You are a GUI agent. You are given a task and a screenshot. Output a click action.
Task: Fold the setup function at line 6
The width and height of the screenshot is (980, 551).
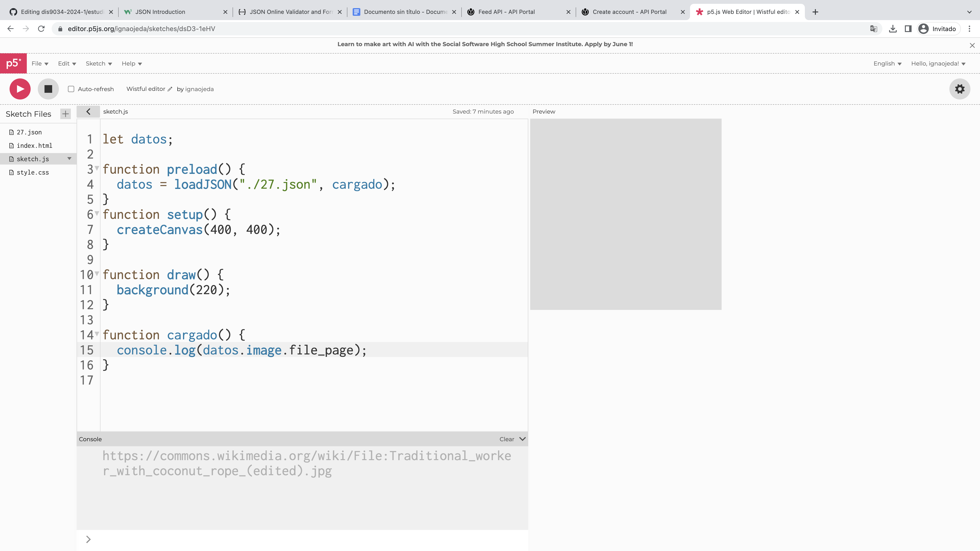coord(97,213)
